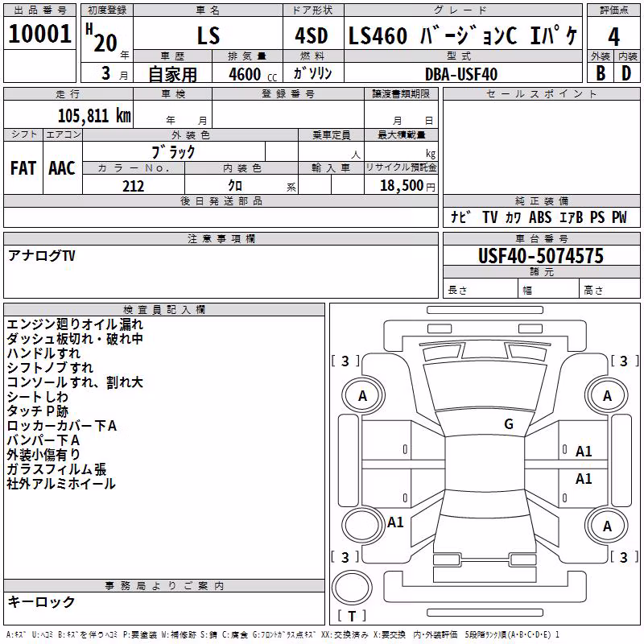Select the model code DBA-USF40

coord(461,74)
